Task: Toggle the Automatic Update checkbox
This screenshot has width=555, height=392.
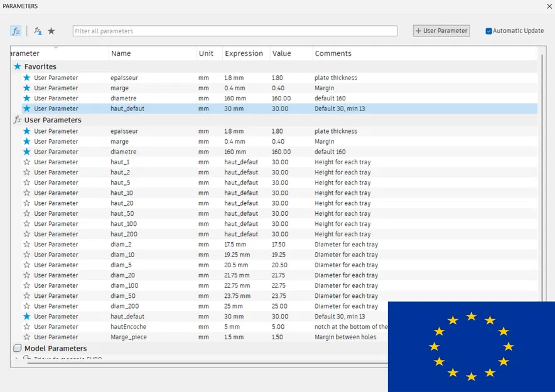Action: [488, 31]
